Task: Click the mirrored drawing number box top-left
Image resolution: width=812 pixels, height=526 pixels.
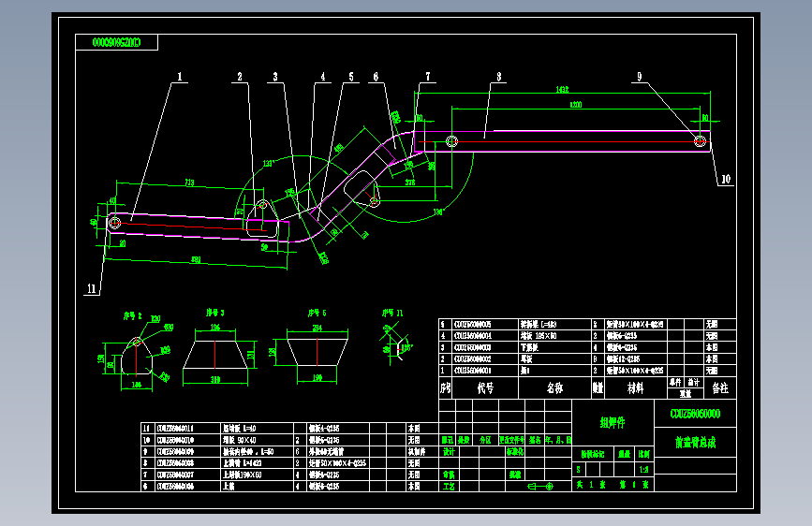Action: [x=116, y=42]
